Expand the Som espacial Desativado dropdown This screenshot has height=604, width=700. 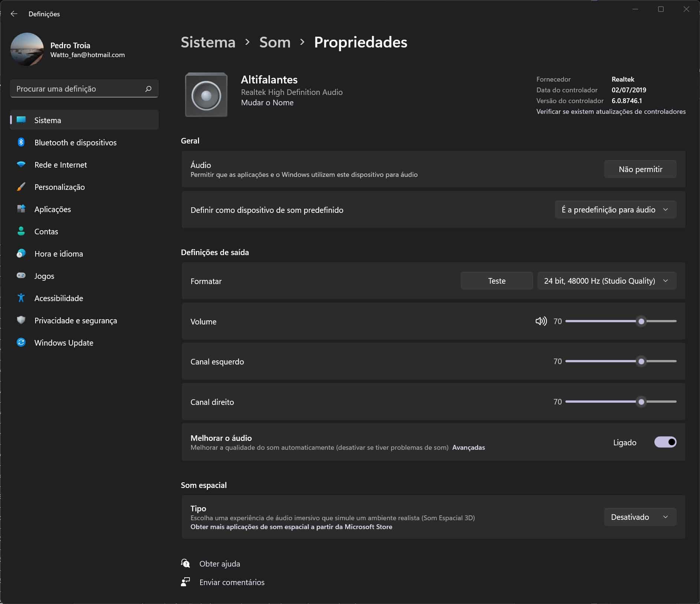[640, 517]
